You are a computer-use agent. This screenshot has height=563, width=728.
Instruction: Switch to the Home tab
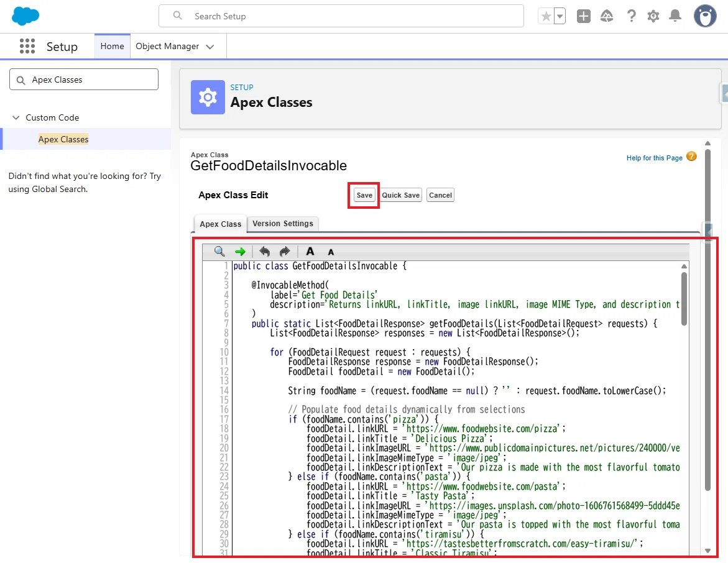113,46
